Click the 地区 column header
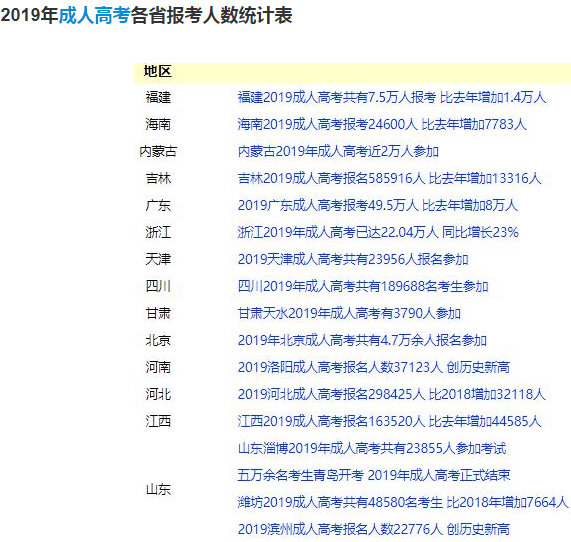The image size is (571, 542). point(157,71)
